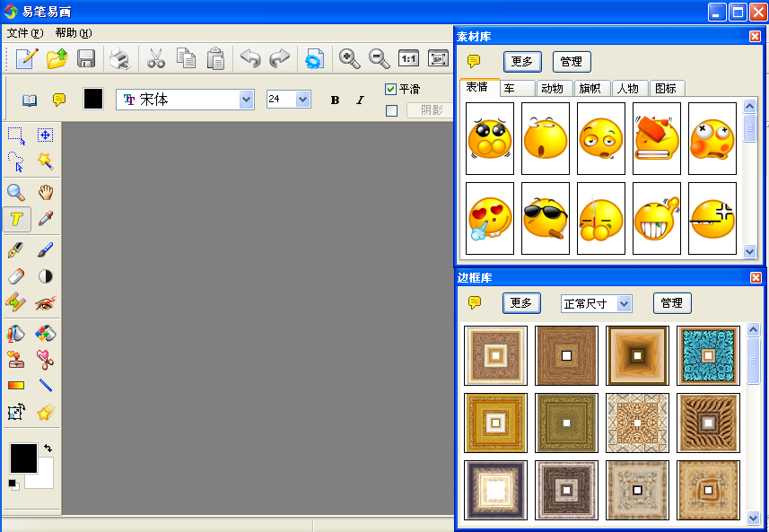Click the Zoom In magnifier button
This screenshot has width=769, height=532.
(x=350, y=59)
